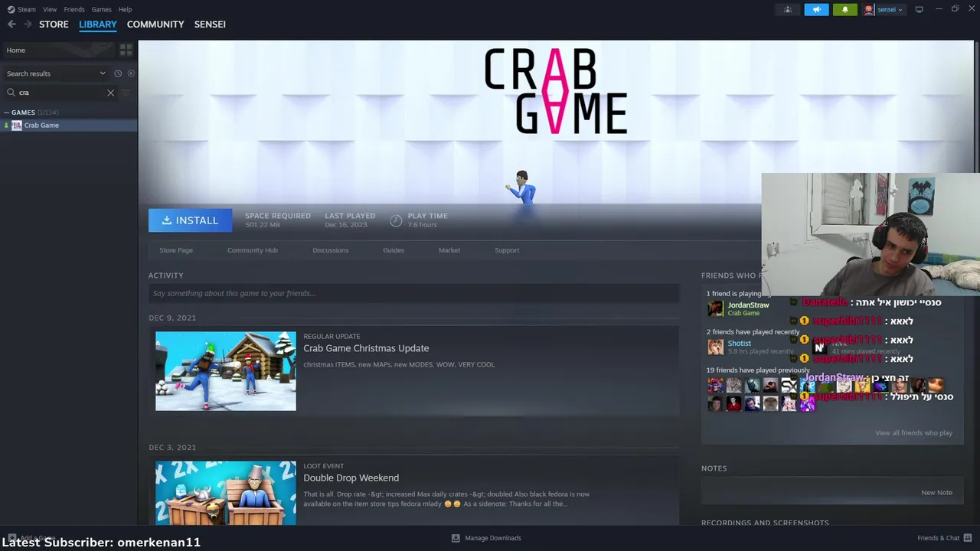The height and width of the screenshot is (551, 980).
Task: Click New Note in Notes section
Action: 936,493
